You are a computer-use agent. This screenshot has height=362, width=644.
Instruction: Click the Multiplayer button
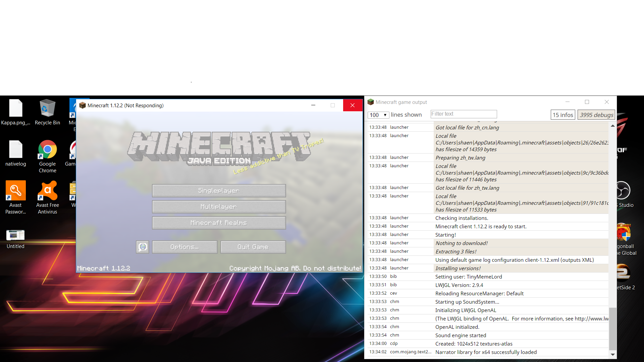pos(219,207)
